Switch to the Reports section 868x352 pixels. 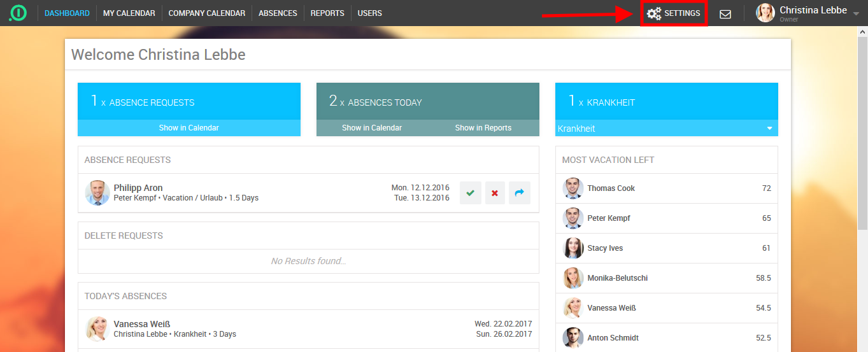pos(327,13)
